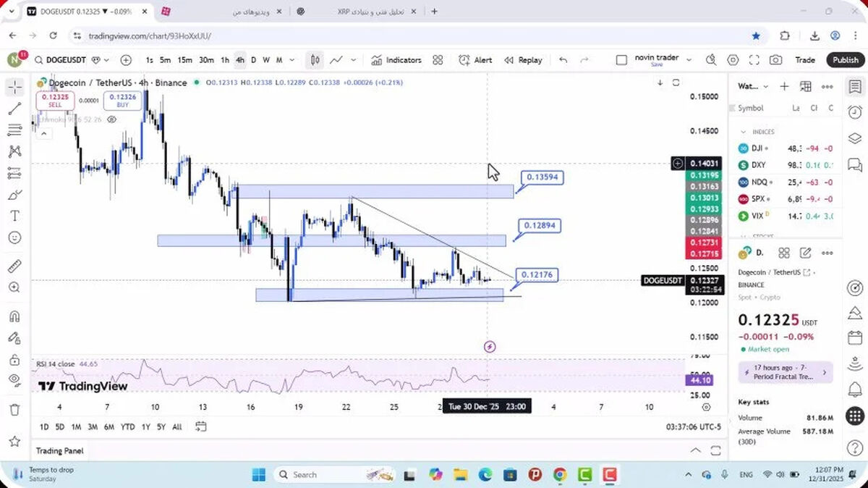Viewport: 868px width, 488px height.
Task: Click the Publish button
Action: (845, 60)
